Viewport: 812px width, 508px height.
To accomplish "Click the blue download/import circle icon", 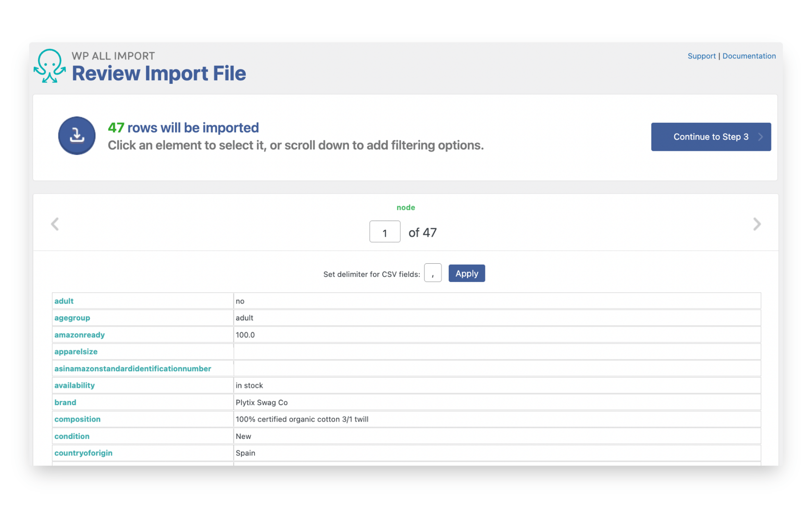I will (x=76, y=136).
